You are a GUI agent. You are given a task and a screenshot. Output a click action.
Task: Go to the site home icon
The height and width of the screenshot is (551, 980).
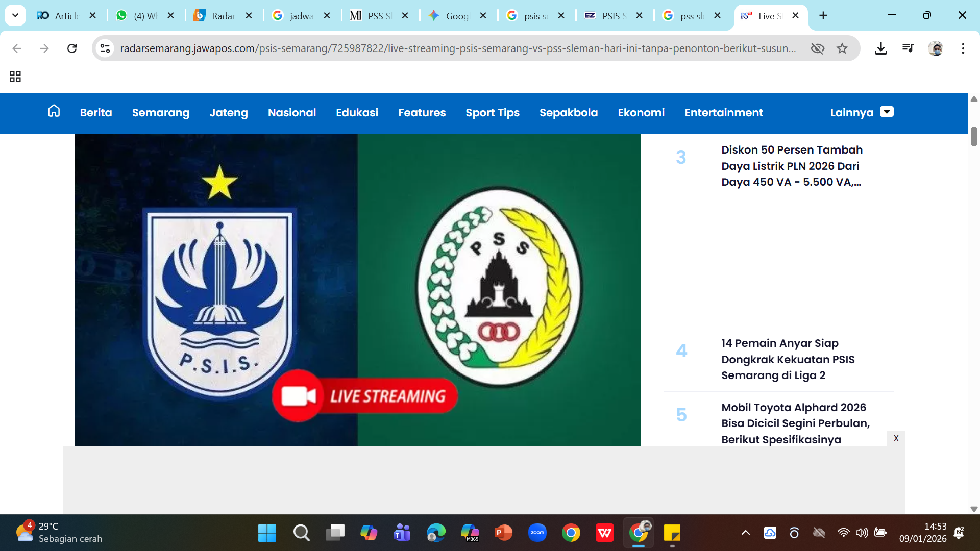click(x=54, y=111)
